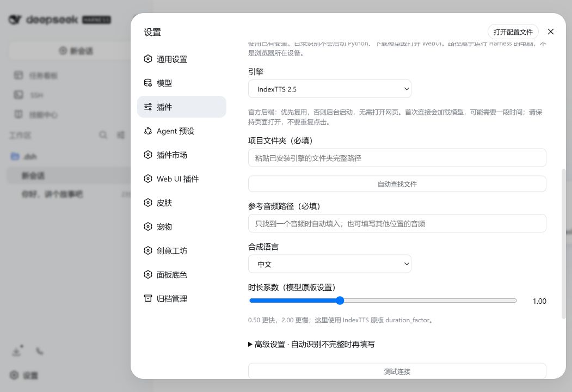Click the gear icon beside 通用设置
This screenshot has height=392, width=572.
pos(147,59)
